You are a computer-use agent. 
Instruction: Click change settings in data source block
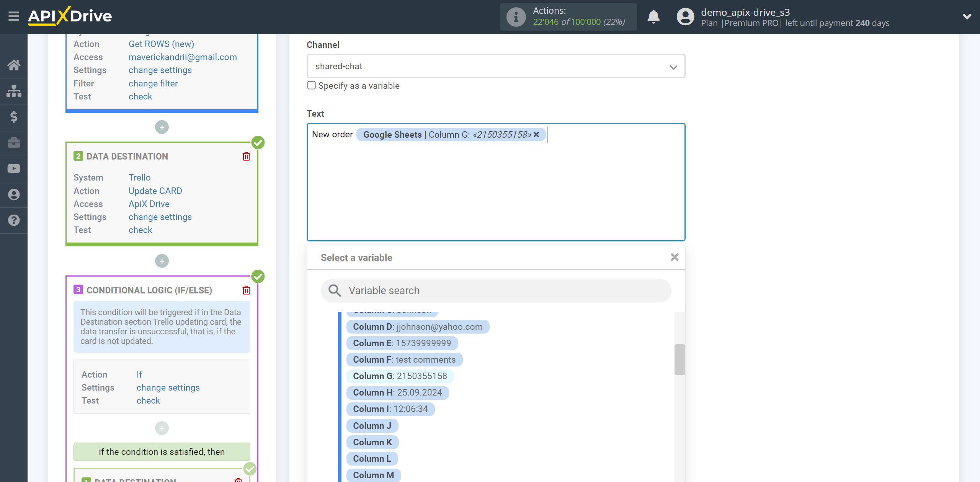160,70
